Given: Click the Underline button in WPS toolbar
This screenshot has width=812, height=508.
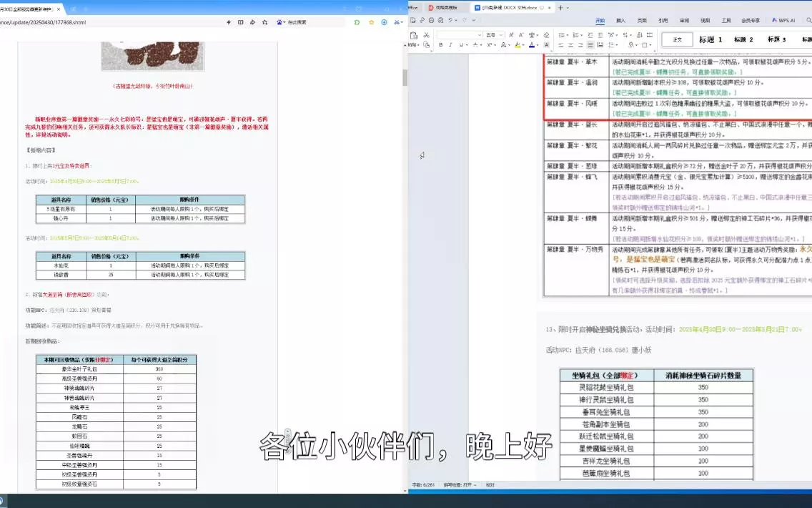Looking at the screenshot, I should pyautogui.click(x=461, y=45).
